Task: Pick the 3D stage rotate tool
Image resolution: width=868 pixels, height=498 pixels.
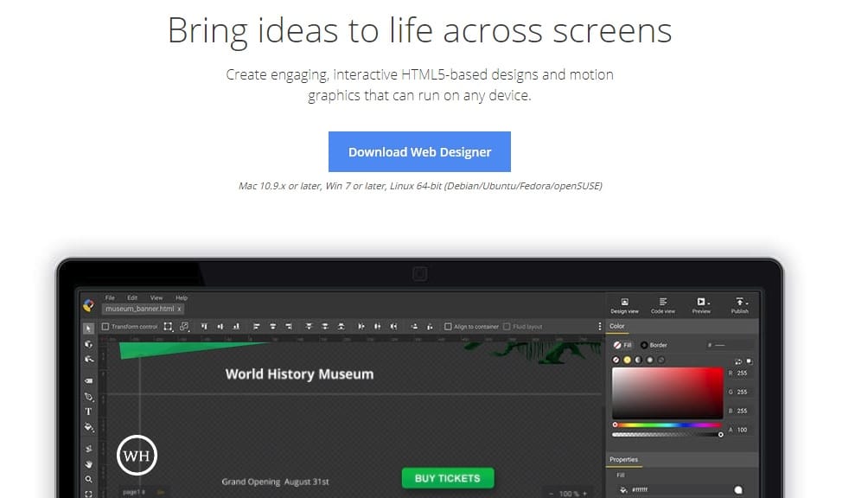Action: [88, 360]
